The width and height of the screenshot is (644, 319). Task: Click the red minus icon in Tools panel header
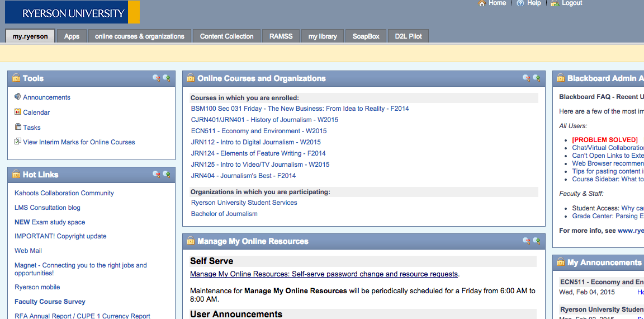click(156, 78)
